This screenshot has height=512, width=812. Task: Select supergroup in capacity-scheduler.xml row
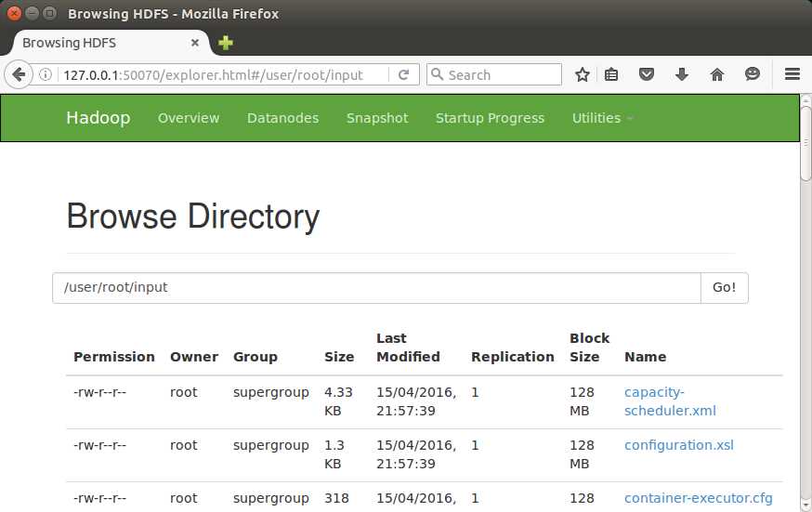[x=271, y=392]
